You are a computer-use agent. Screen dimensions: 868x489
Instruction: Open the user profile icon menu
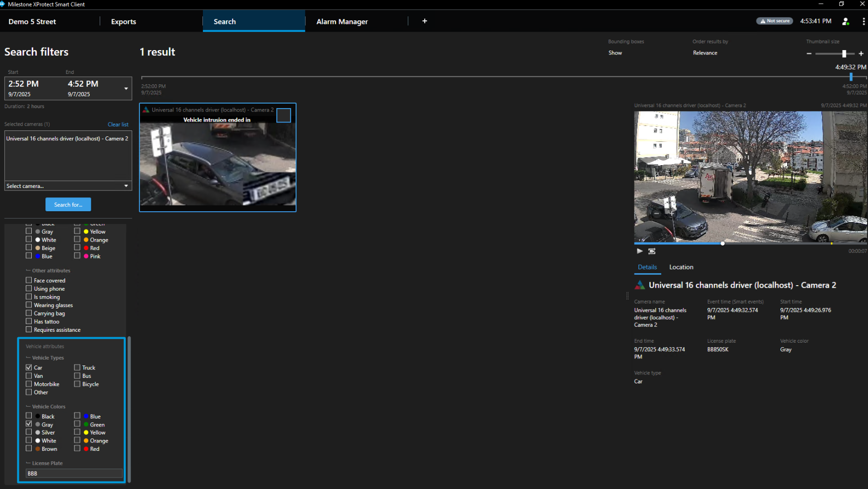[x=846, y=21]
